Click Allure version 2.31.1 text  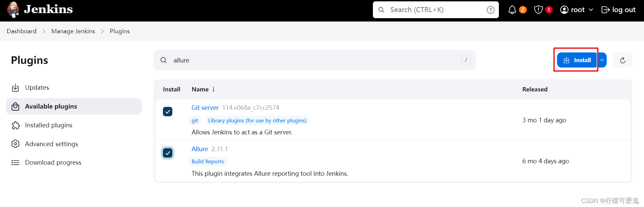[x=219, y=149]
